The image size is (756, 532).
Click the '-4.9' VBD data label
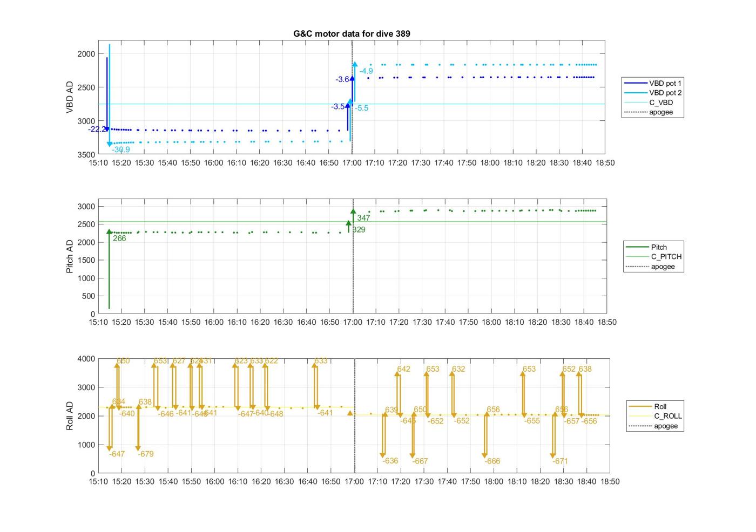tap(366, 71)
